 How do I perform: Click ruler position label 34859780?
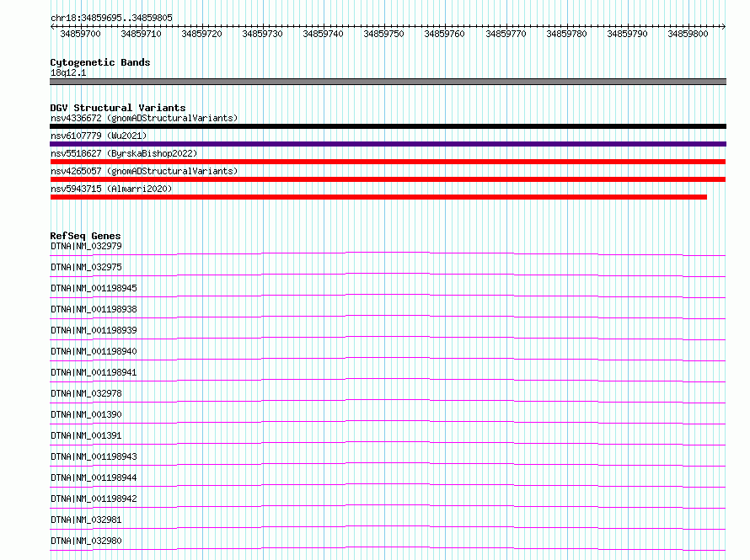point(567,34)
